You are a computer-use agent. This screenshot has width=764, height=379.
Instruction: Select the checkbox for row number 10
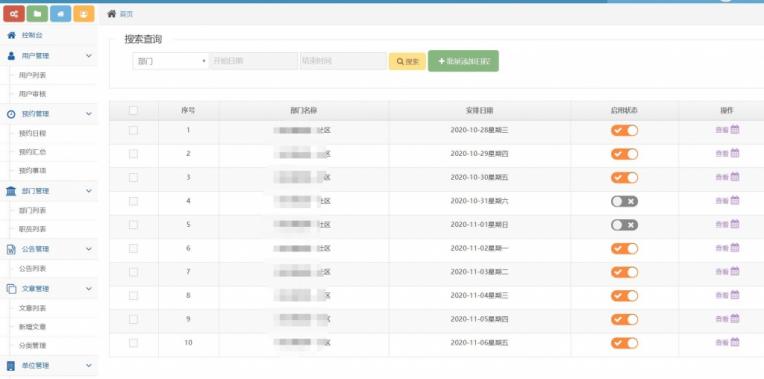pos(133,343)
